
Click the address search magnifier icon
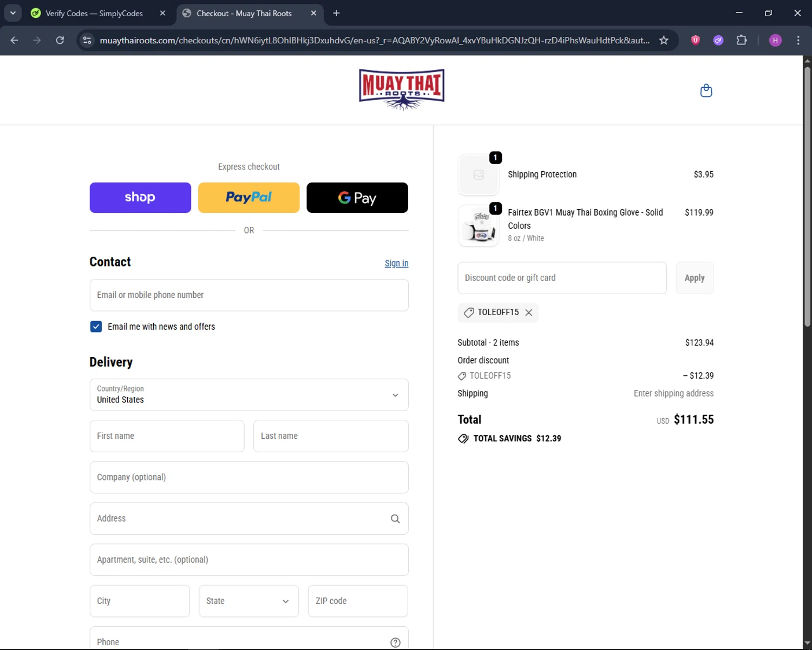click(395, 519)
